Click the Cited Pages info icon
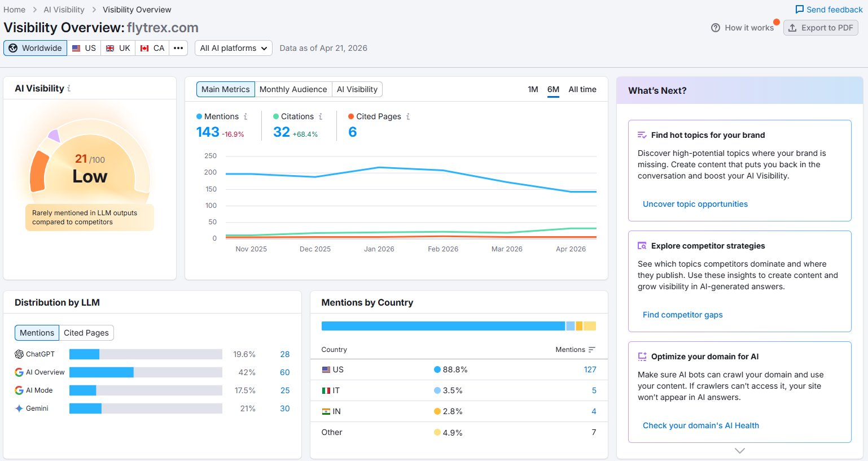 [x=408, y=116]
